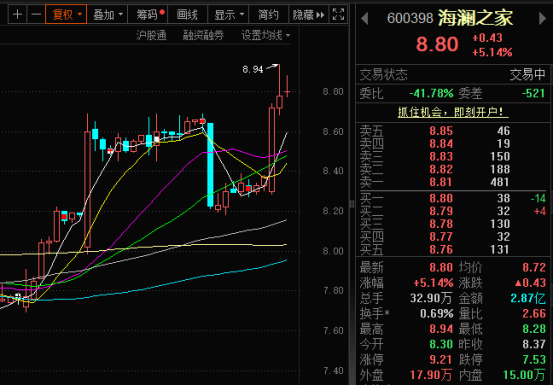Viewport: 554px width, 386px height.
Task: Click 跌停 value 7.53
Action: tap(534, 360)
